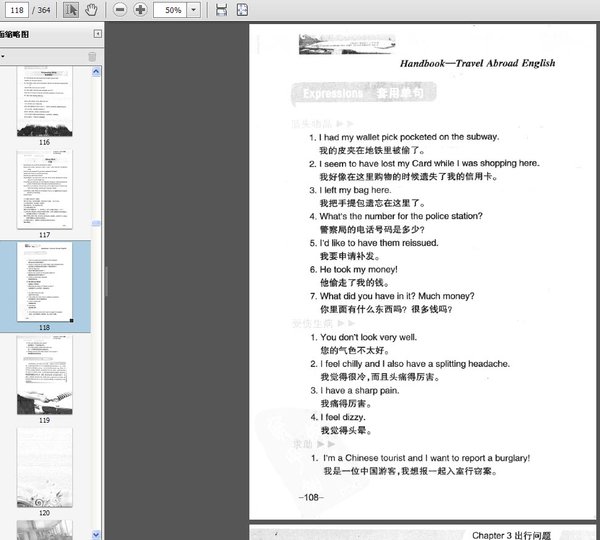Click the fit-one-full-page icon
This screenshot has height=540, width=600.
[x=242, y=10]
